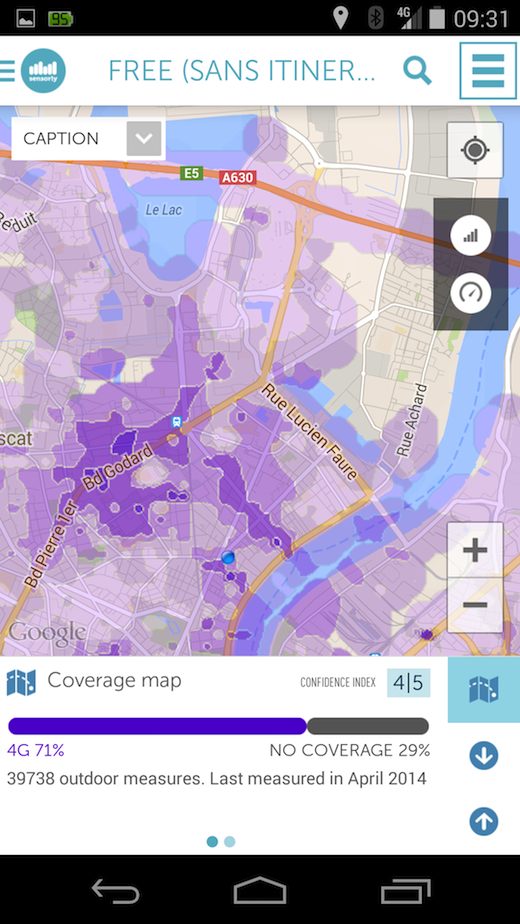Switch to speed gauge view

pyautogui.click(x=470, y=293)
